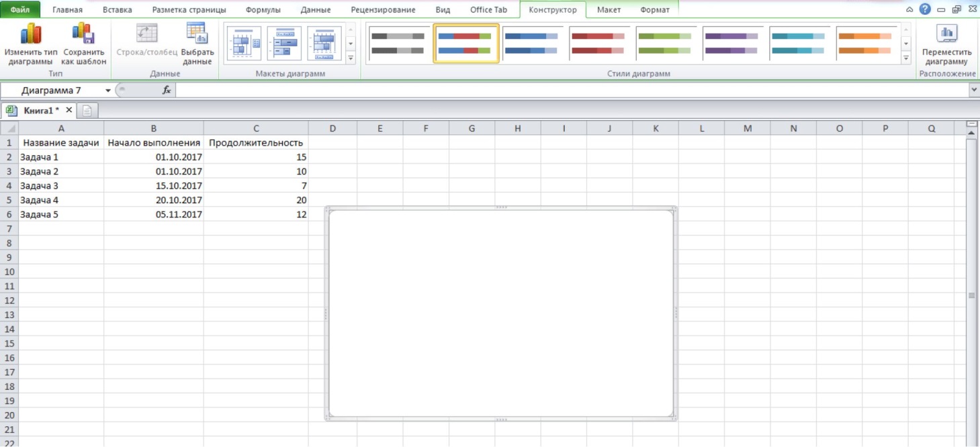Restore the workbook window
This screenshot has height=447, width=980.
click(x=956, y=10)
